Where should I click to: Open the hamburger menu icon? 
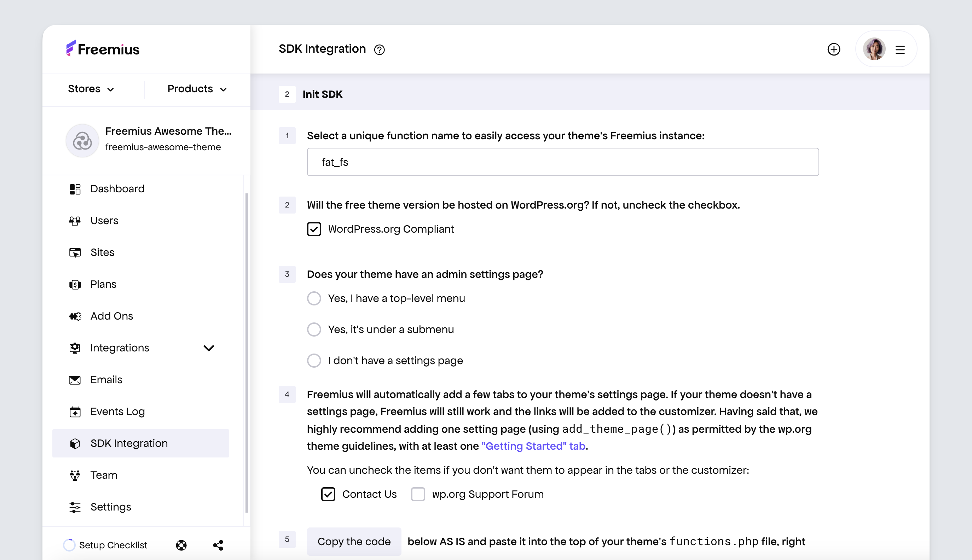[899, 49]
